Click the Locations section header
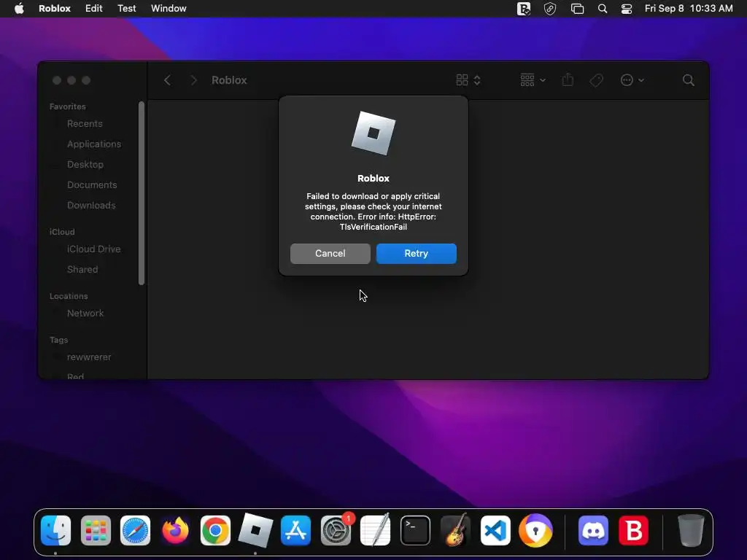 point(69,296)
